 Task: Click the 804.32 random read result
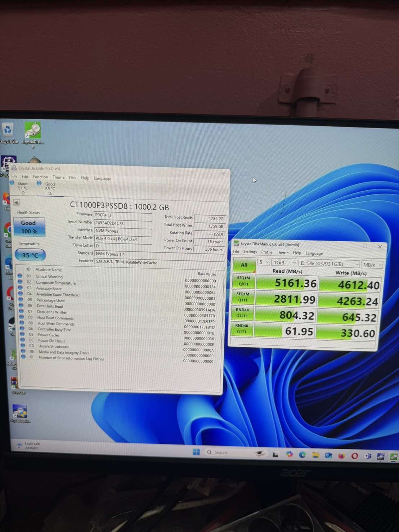click(x=286, y=315)
